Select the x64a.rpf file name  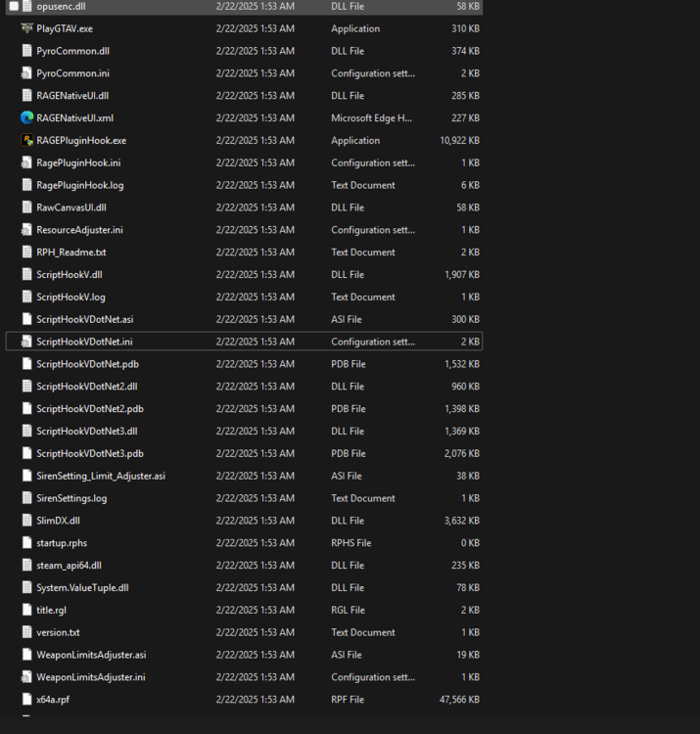[53, 700]
